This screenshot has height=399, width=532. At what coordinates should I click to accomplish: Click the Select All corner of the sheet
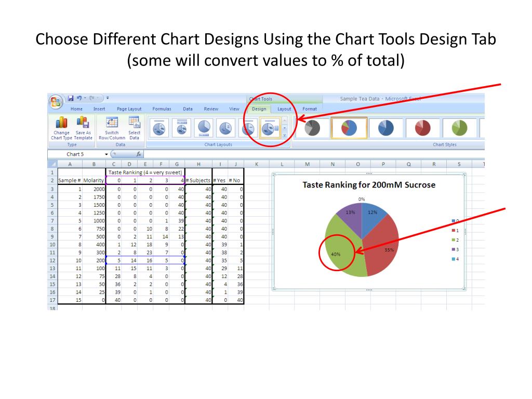click(52, 164)
